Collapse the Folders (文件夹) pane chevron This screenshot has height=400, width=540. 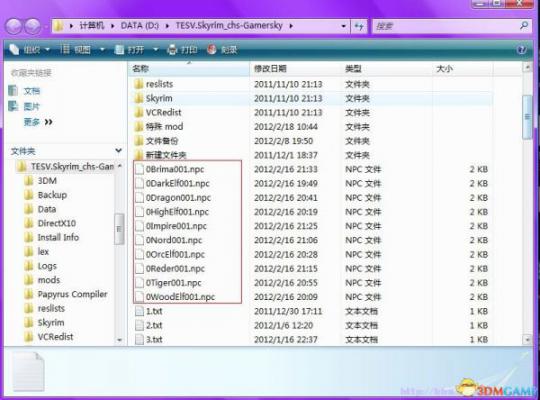118,151
